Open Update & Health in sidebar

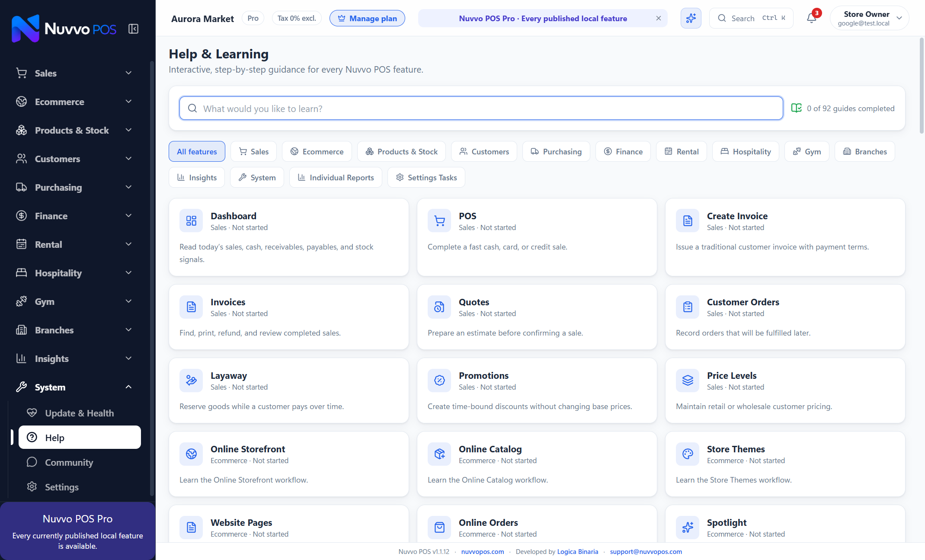pos(80,413)
